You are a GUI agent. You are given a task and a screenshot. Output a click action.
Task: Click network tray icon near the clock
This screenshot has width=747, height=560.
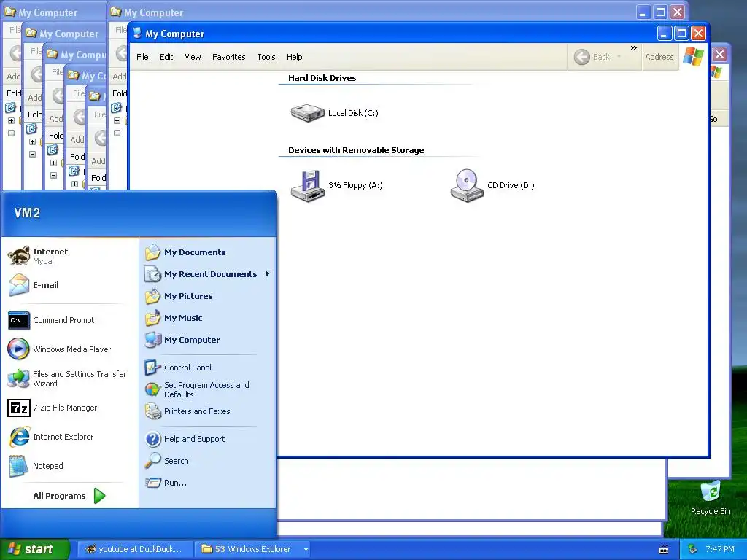tap(693, 550)
